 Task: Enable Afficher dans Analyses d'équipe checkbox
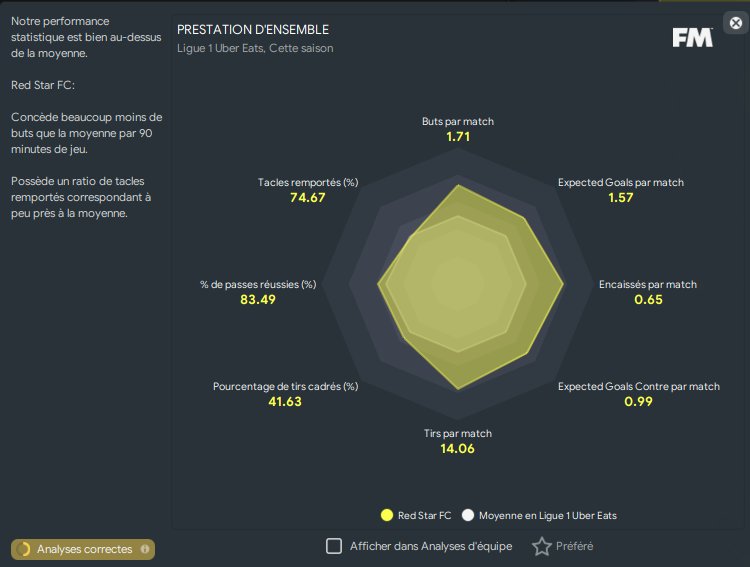[x=334, y=546]
